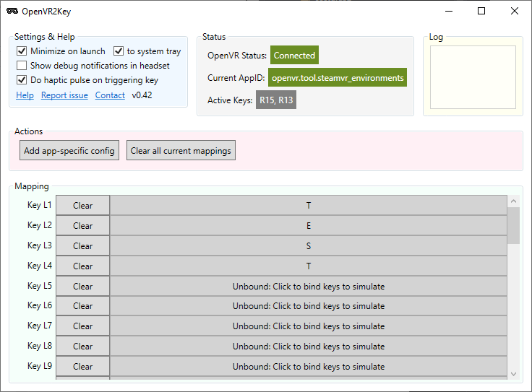Maximize the OpenVR2Key window
The image size is (532, 392).
pos(481,11)
